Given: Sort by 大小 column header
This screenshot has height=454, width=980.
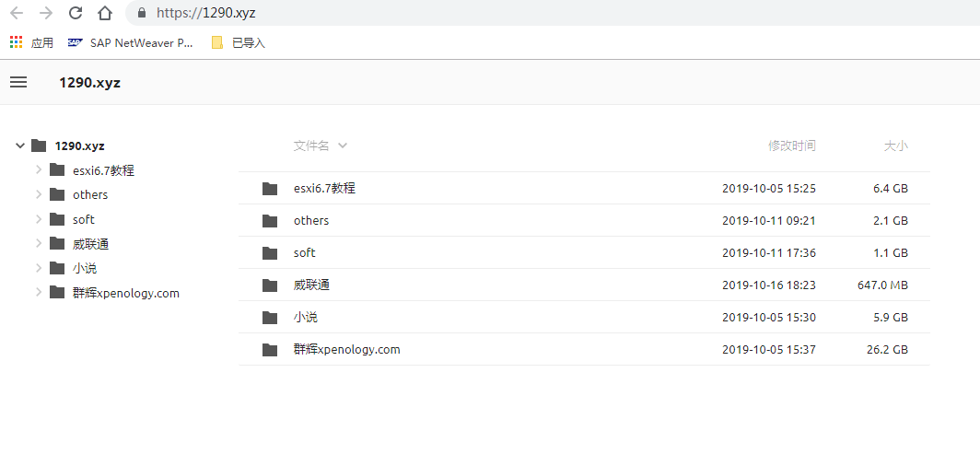Looking at the screenshot, I should [x=895, y=146].
